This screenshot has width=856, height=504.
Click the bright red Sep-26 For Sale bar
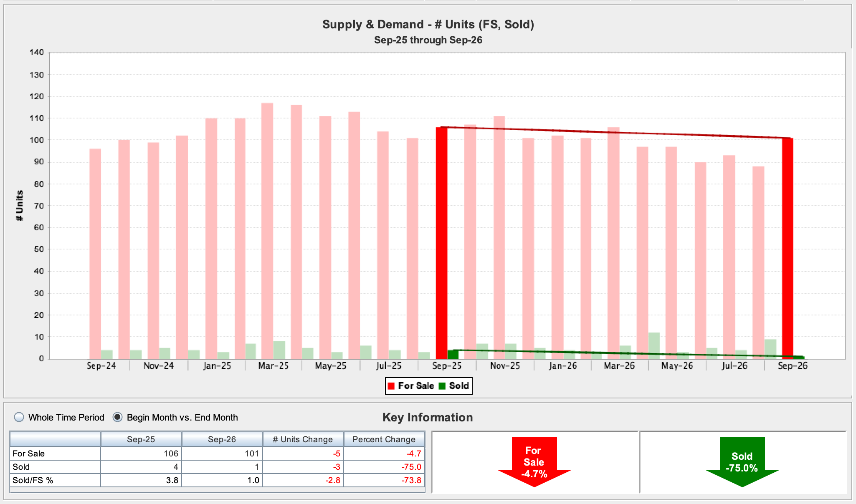tap(788, 248)
